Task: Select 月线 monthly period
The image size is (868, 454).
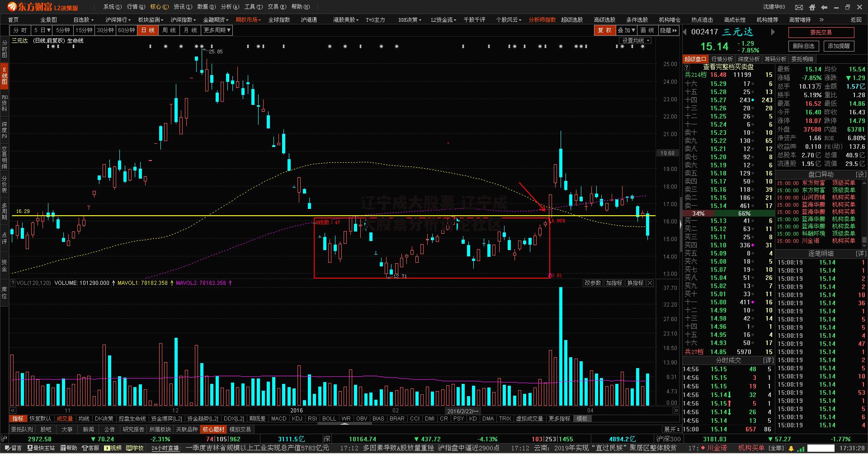Action: (190, 30)
